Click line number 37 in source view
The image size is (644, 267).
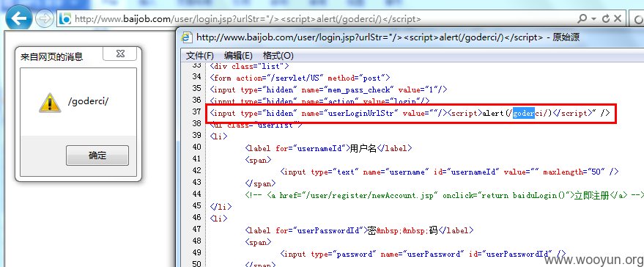click(196, 111)
